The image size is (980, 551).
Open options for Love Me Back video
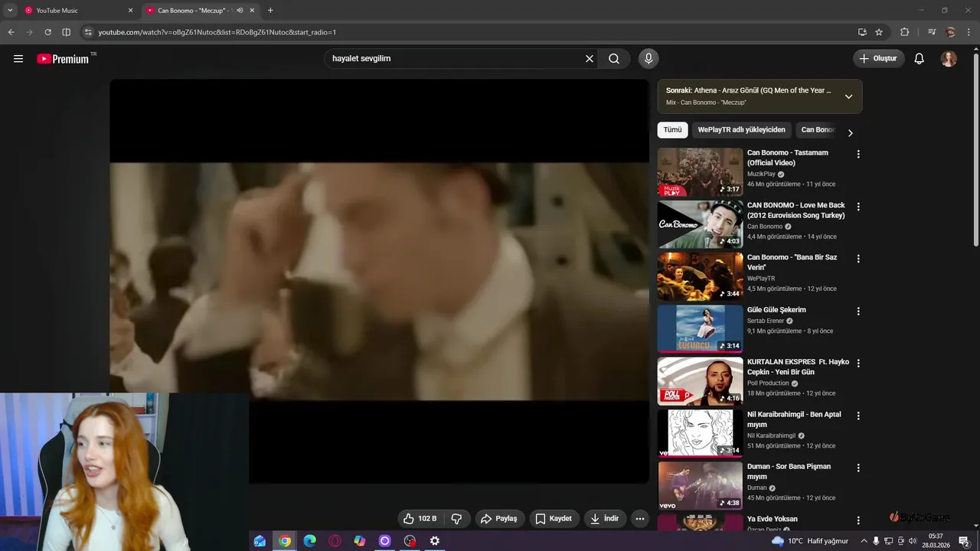(x=858, y=207)
